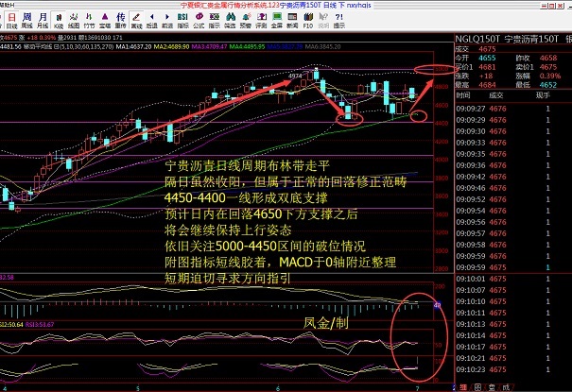Click the 4974 price high marker on chart
The width and height of the screenshot is (572, 392).
(x=295, y=75)
